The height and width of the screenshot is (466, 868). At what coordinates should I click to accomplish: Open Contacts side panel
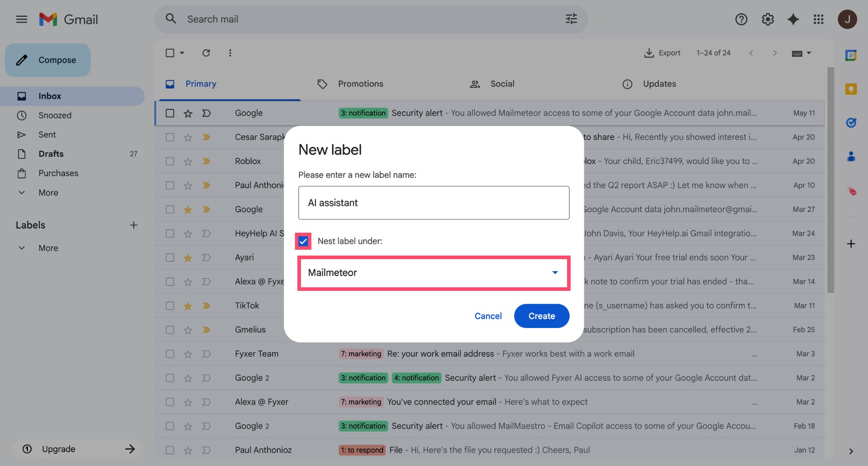(x=851, y=156)
